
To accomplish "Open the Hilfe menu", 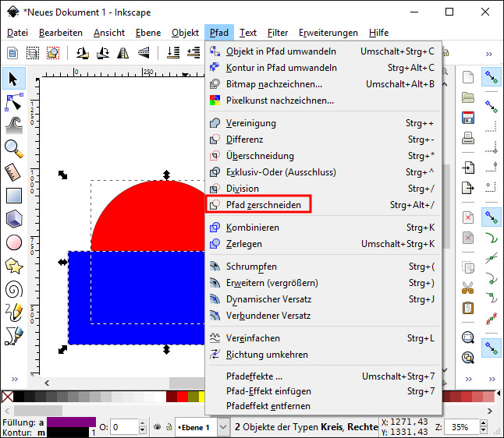I will [378, 33].
